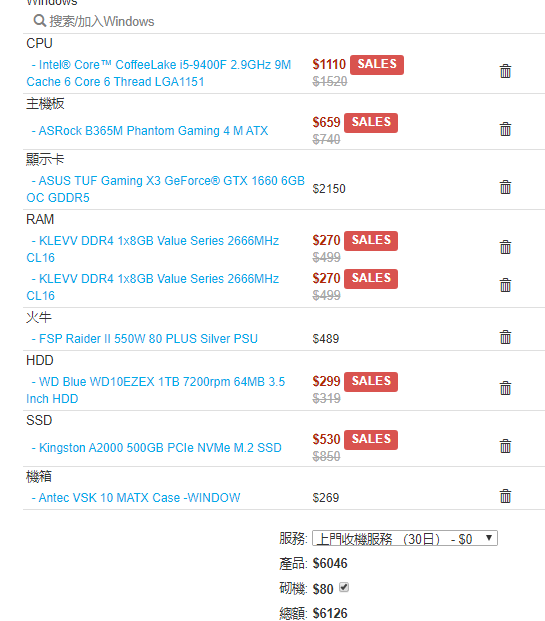Open Kingston A2000 500GB SSD link
545x621 pixels.
156,448
